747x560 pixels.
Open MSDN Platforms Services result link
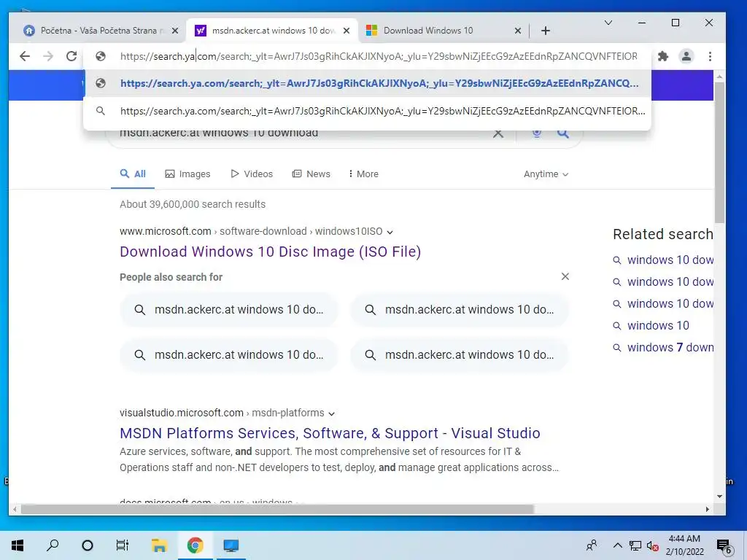[330, 433]
